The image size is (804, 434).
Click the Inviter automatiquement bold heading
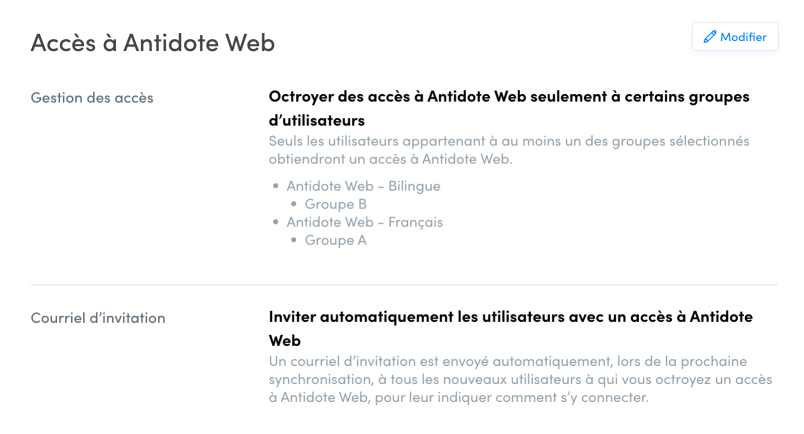pos(511,328)
